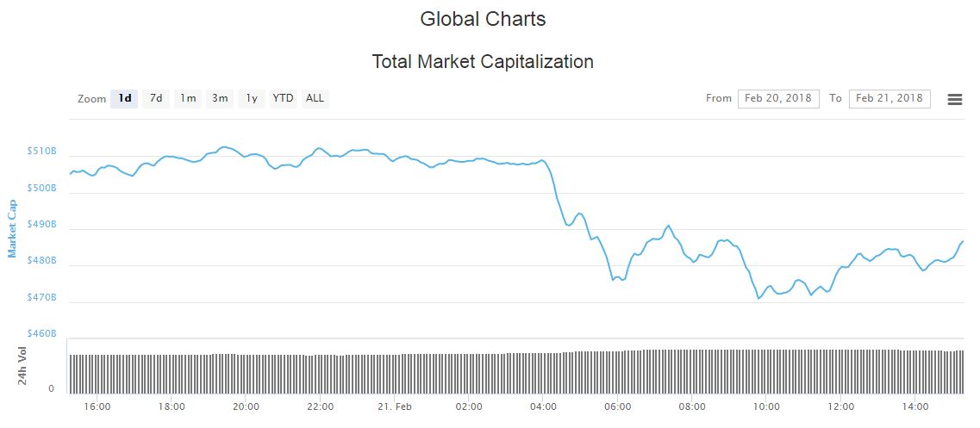980x428 pixels.
Task: Click the 04:00 time axis marker
Action: click(x=543, y=406)
